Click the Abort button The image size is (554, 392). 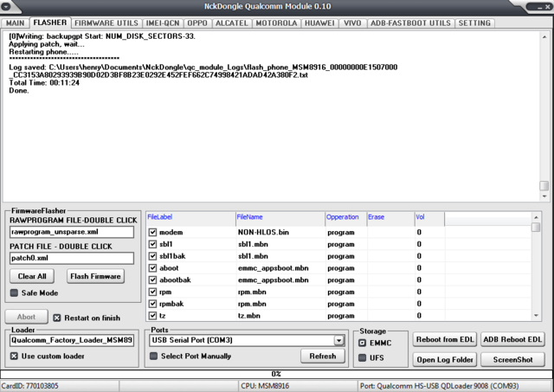pos(27,317)
